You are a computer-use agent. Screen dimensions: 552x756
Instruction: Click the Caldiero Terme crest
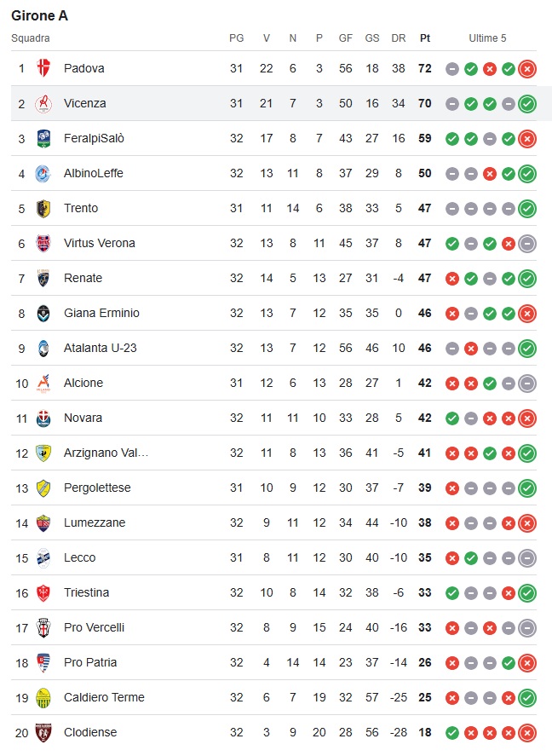pos(43,698)
